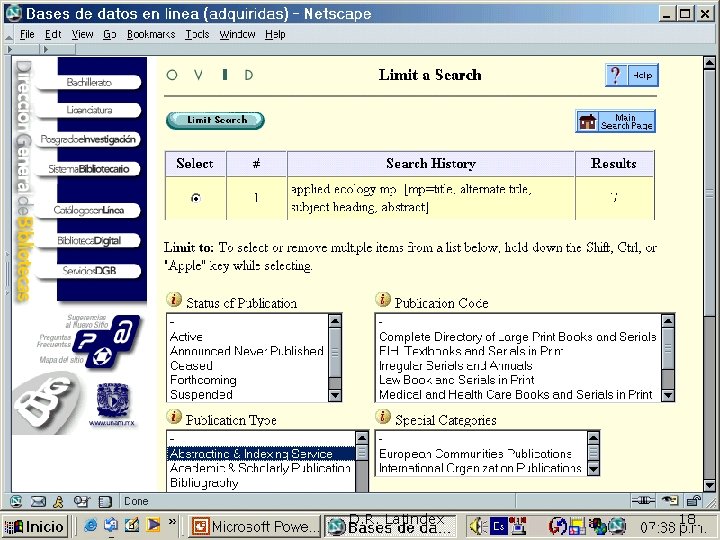This screenshot has width=720, height=540.
Task: Click the Instant Messenger icon in status bar
Action: coord(58,501)
